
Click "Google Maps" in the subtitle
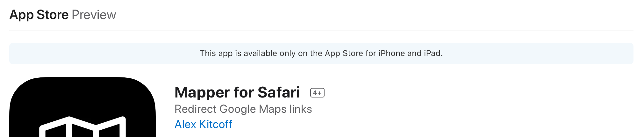coord(248,109)
